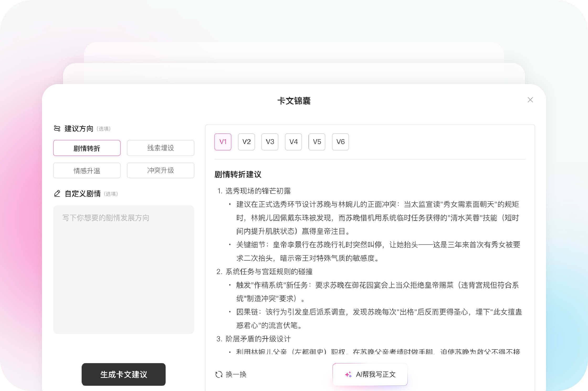The image size is (588, 391).
Task: Click the 卡文锦囊 dialog title
Action: 294,101
